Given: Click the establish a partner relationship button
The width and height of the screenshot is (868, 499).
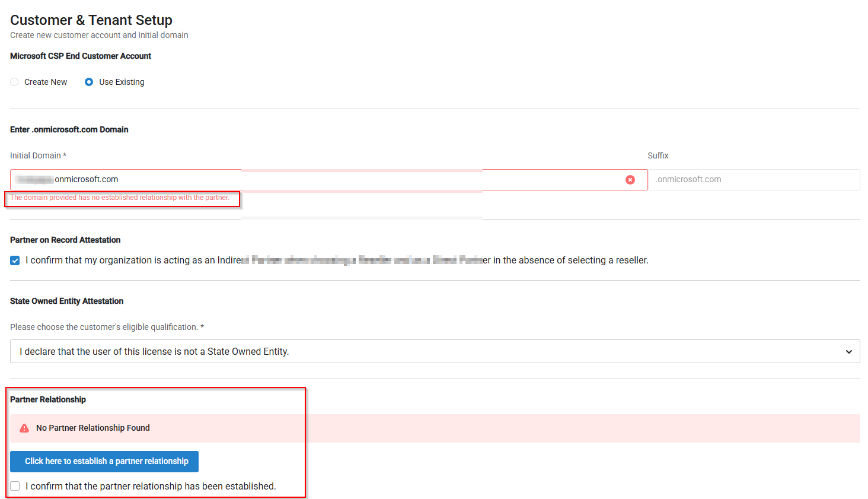Looking at the screenshot, I should (104, 461).
